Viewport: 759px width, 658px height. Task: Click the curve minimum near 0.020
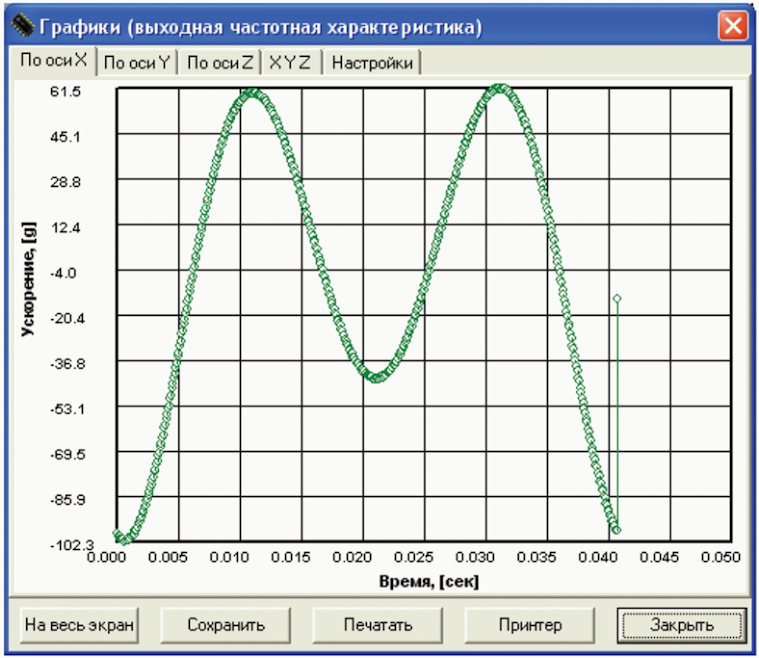tap(376, 377)
